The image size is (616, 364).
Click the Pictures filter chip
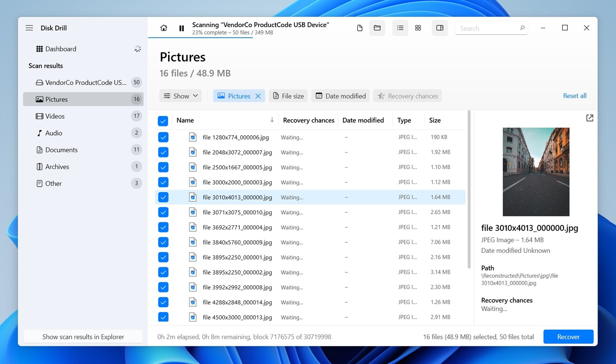tap(239, 96)
